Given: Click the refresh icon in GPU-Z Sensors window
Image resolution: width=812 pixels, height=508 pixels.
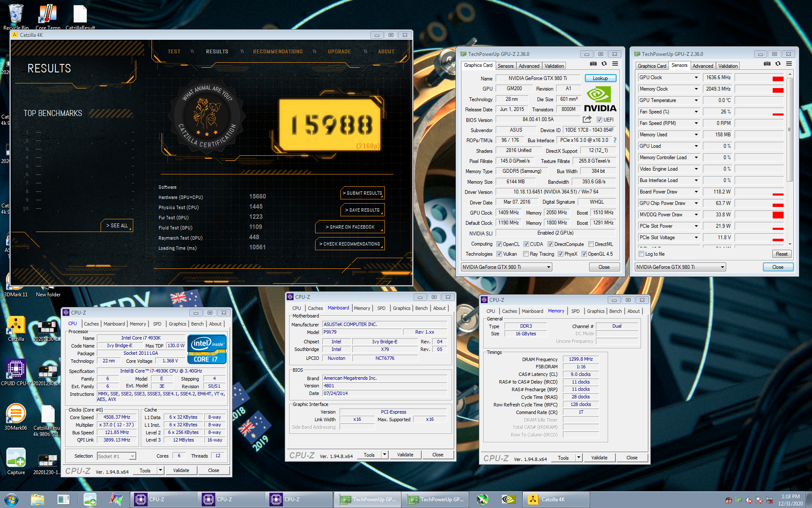Looking at the screenshot, I should [778, 64].
